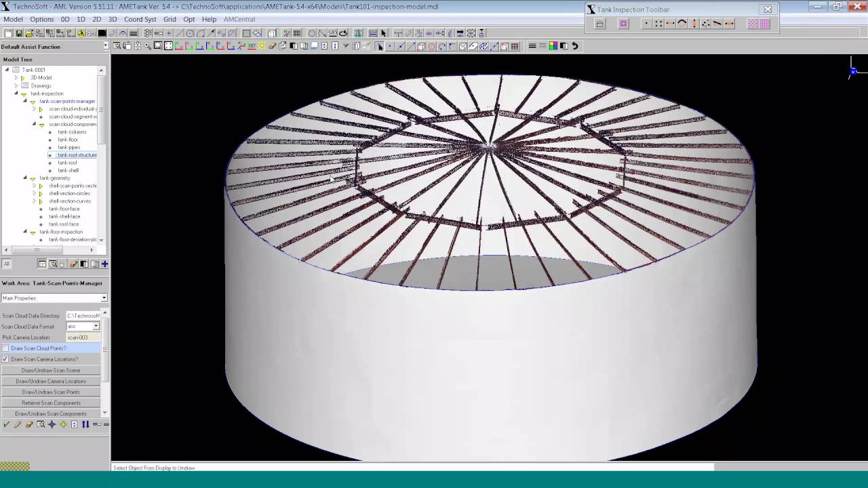
Task: Expand the 3D-Model tree node
Action: coord(16,78)
